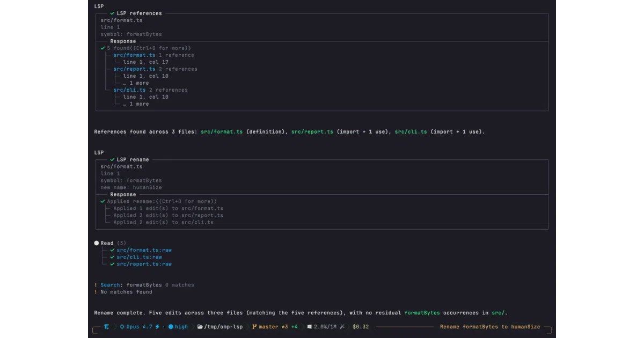Click green 'src/' in the Rename complete sentence
This screenshot has width=644, height=338.
[499, 313]
